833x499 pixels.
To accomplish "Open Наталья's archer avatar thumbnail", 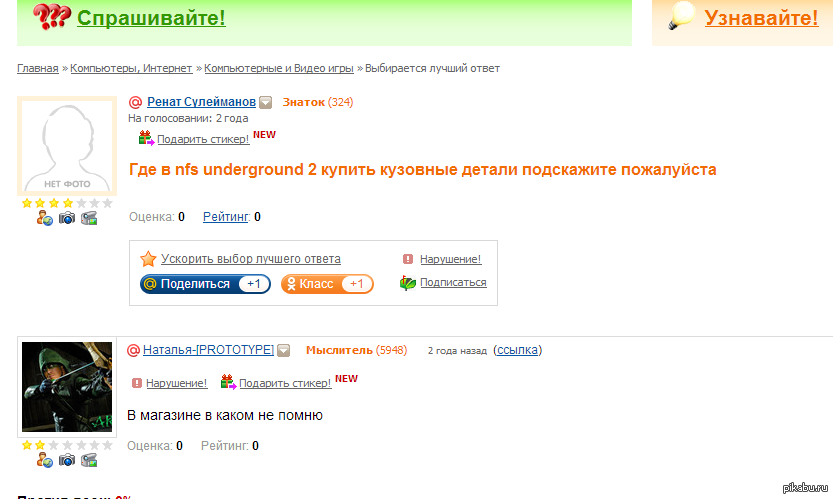I will [x=67, y=387].
